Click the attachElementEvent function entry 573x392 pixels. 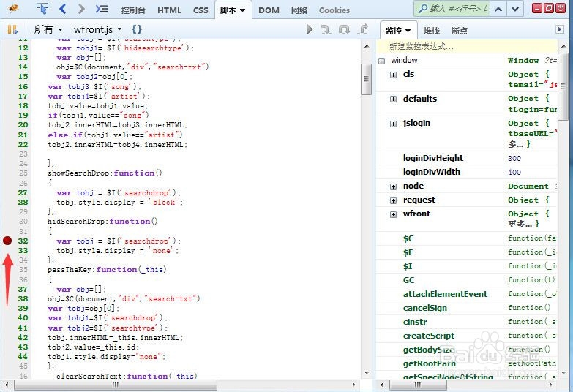(445, 294)
